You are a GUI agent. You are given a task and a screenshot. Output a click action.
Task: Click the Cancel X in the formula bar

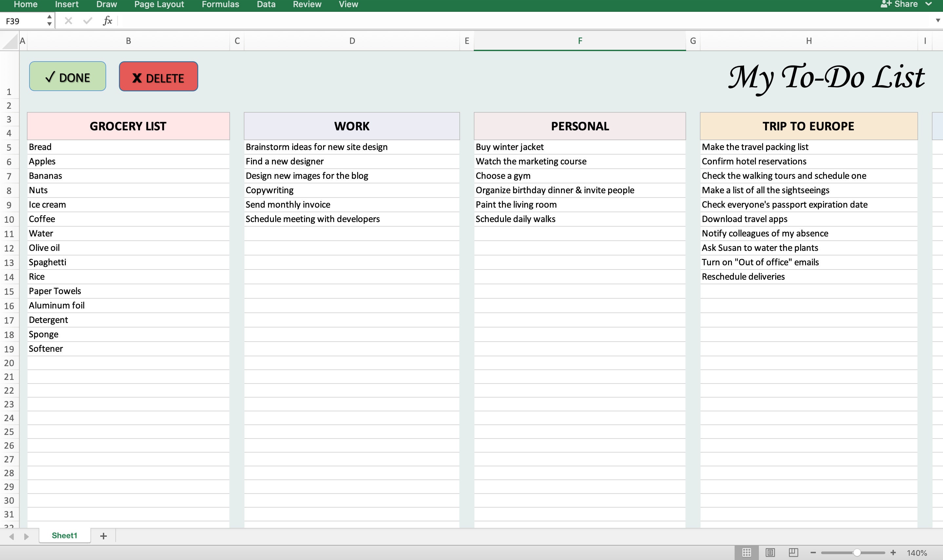(68, 20)
